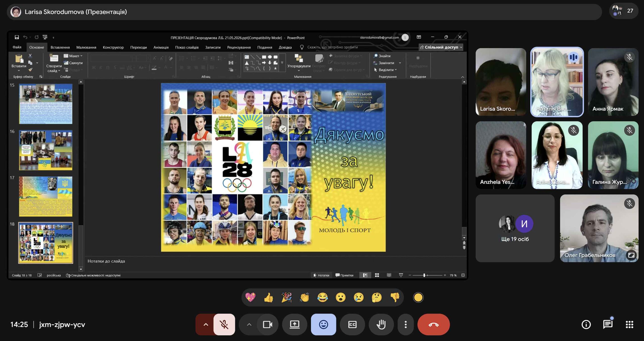The height and width of the screenshot is (341, 644).
Task: Send the laughing face reaction
Action: click(323, 297)
